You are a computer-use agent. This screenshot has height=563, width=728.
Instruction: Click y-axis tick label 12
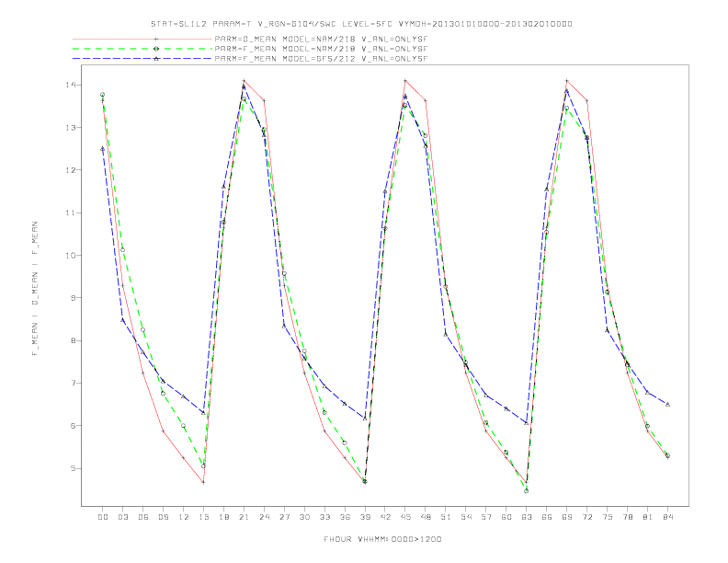71,170
